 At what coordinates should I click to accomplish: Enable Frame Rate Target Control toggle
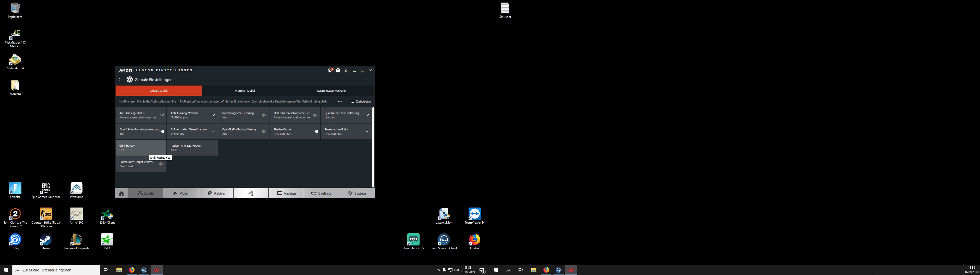[x=161, y=164]
